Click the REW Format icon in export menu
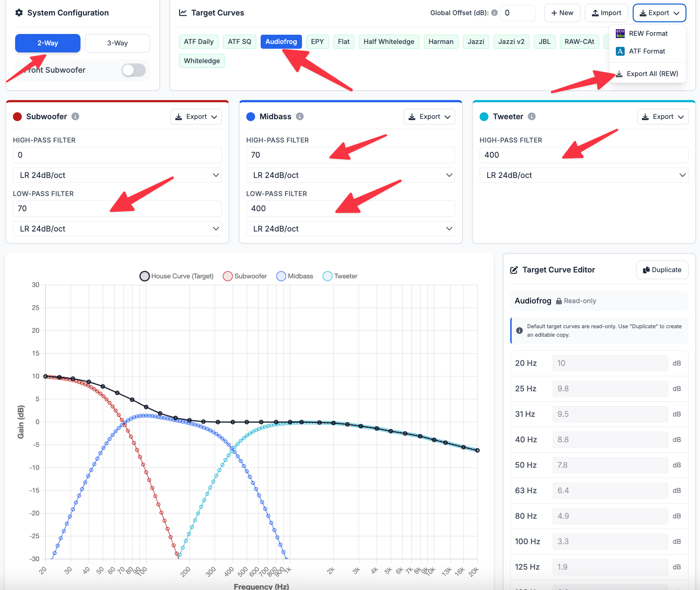 [620, 34]
